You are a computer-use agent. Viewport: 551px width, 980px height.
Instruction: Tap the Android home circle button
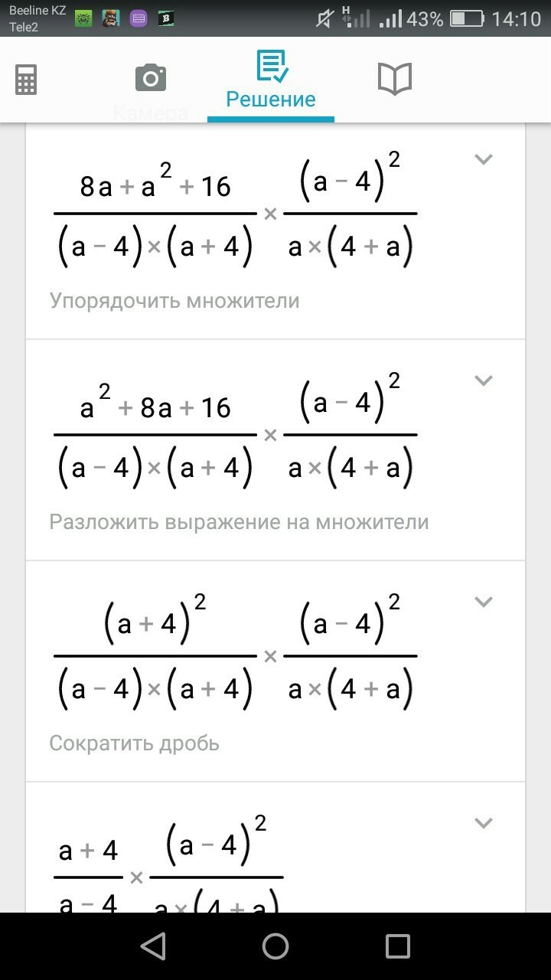275,946
